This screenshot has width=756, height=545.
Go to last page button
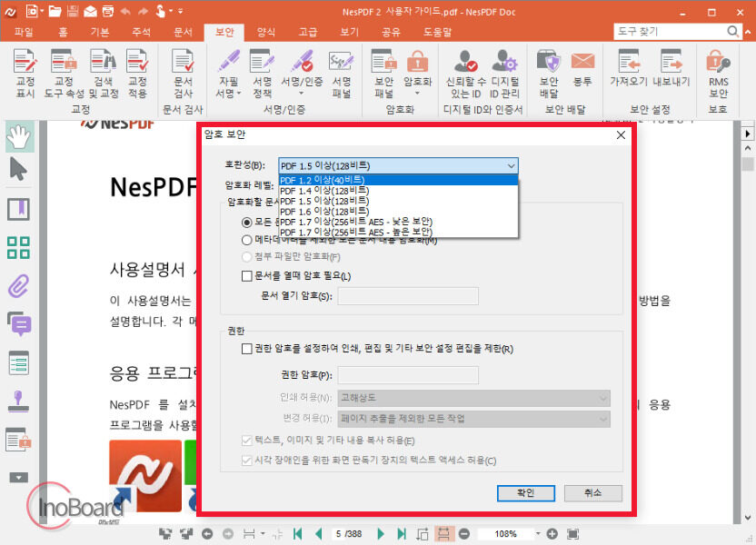401,533
